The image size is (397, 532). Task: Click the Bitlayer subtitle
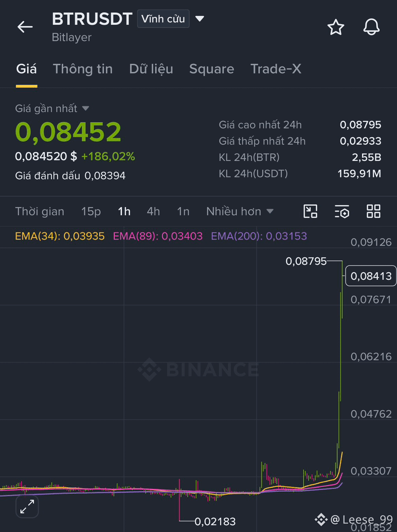point(71,37)
